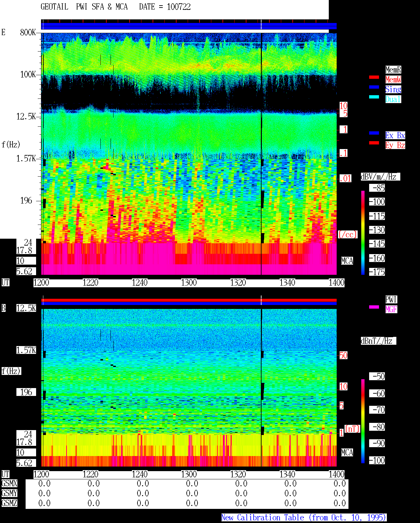420x523 pixels.
Task: Click the 'New Calibration Table (from Oct. 10, 1995)' text
Action: (304, 518)
